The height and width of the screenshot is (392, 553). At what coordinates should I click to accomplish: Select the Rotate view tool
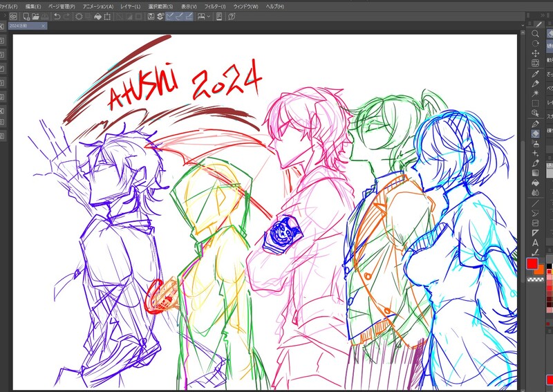[535, 44]
